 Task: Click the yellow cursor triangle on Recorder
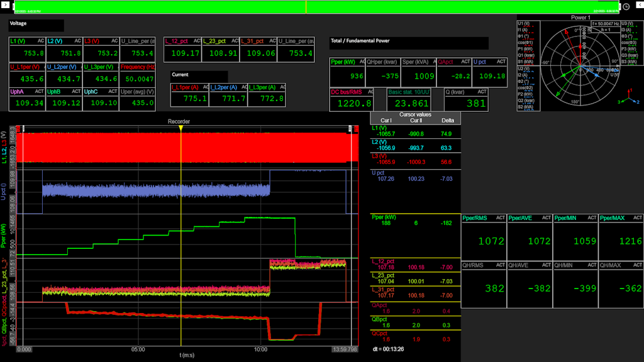point(181,128)
